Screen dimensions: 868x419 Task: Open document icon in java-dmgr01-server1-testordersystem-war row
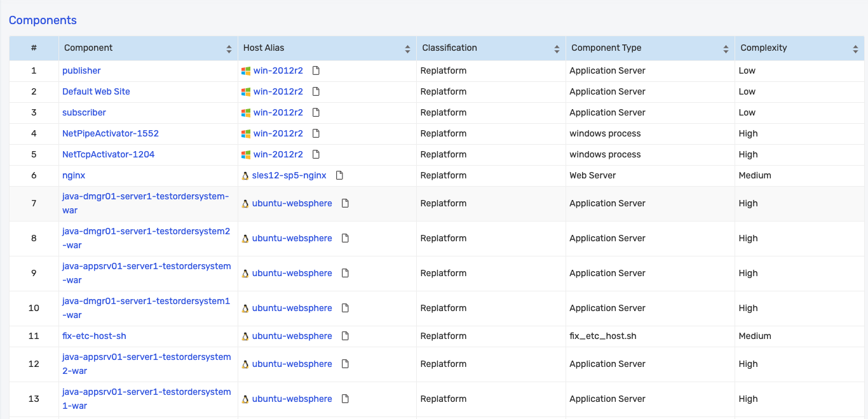[345, 203]
